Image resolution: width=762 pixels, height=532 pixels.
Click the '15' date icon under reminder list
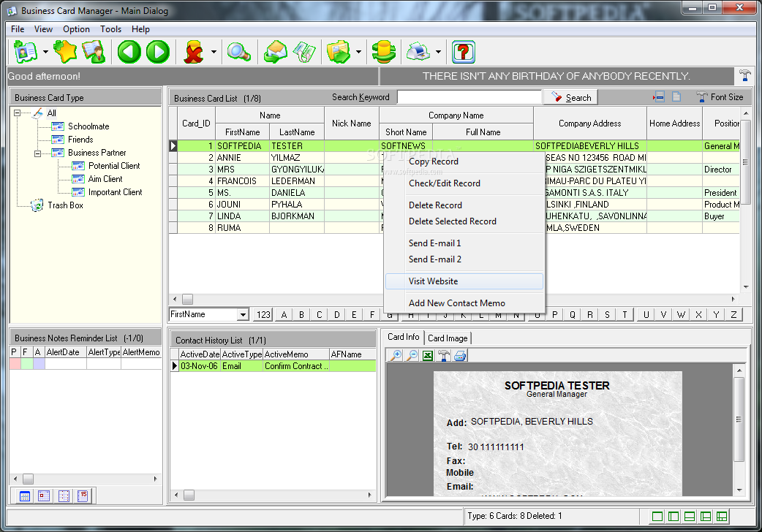pos(83,496)
